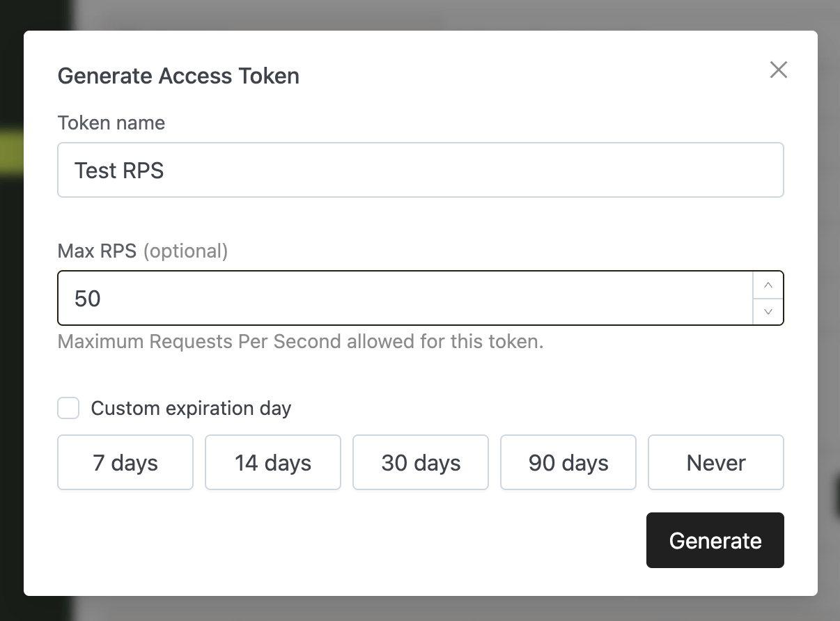This screenshot has height=621, width=840.
Task: Select Never for token expiration
Action: point(716,463)
